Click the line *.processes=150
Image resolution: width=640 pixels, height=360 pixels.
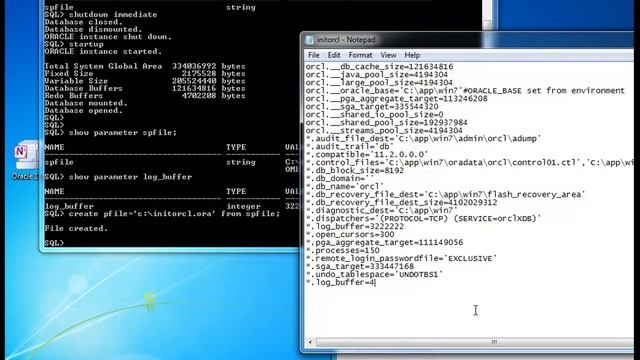tap(342, 250)
